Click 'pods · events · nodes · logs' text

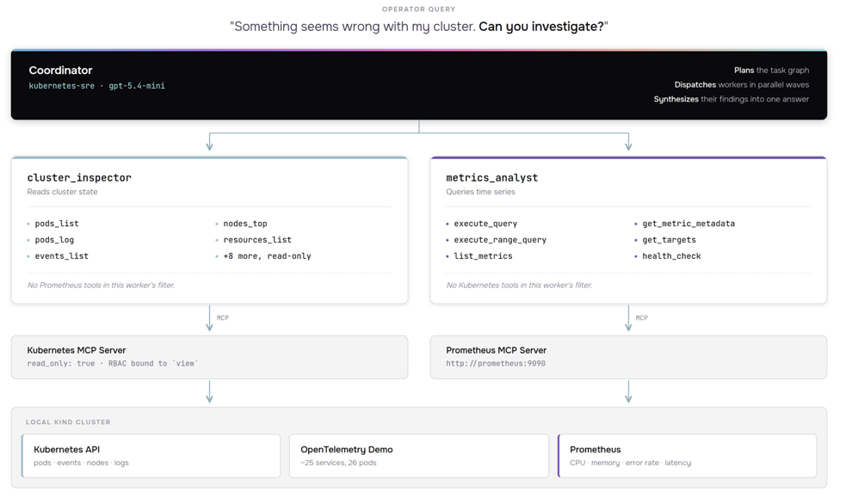(81, 463)
